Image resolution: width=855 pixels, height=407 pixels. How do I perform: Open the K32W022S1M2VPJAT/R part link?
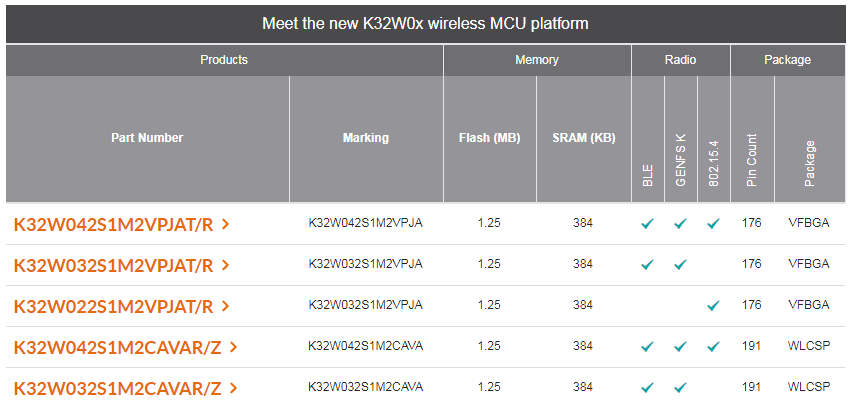pos(113,307)
